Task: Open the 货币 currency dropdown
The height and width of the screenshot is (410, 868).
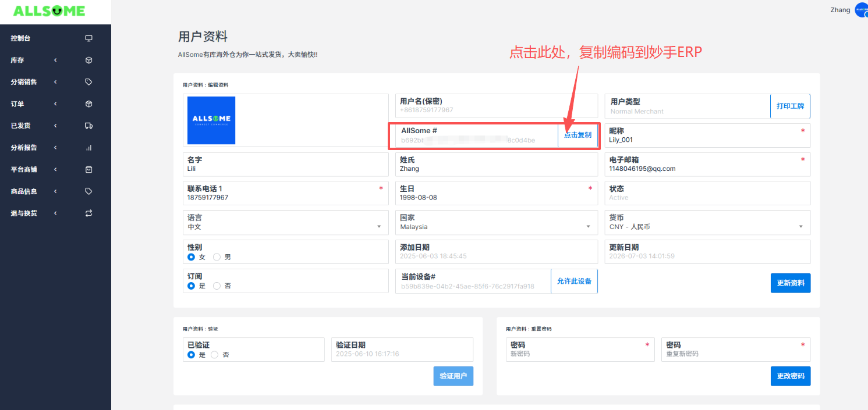Action: coord(707,222)
